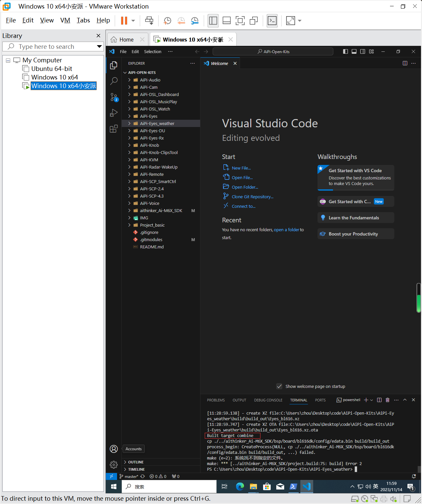The width and height of the screenshot is (422, 504).
Task: Click the Windows taskbar search box
Action: (169, 487)
